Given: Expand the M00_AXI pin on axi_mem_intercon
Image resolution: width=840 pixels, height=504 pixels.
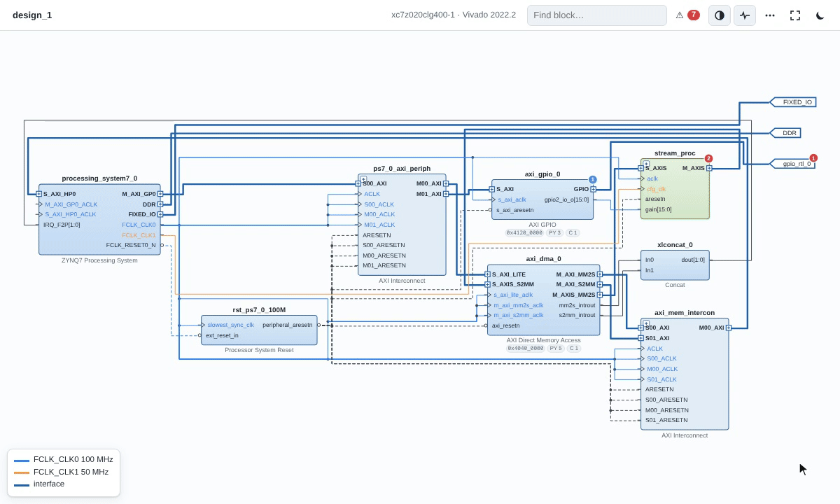Looking at the screenshot, I should [x=729, y=328].
